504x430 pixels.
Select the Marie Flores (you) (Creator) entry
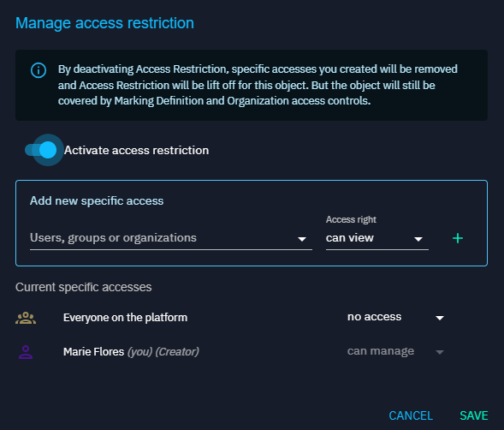click(x=131, y=352)
